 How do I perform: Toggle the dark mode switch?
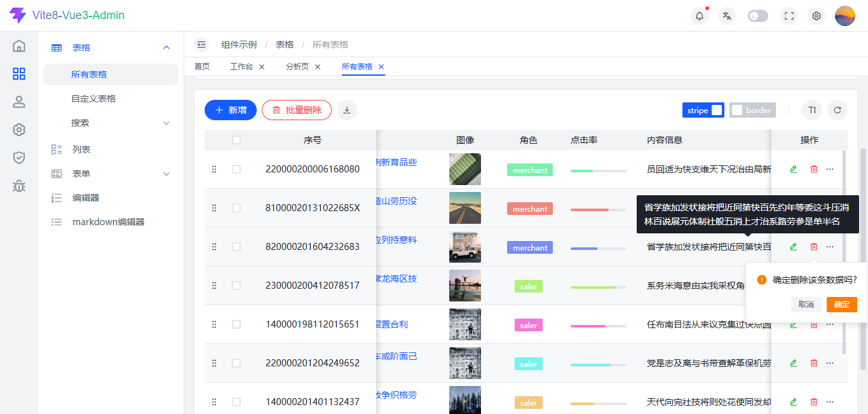coord(758,16)
